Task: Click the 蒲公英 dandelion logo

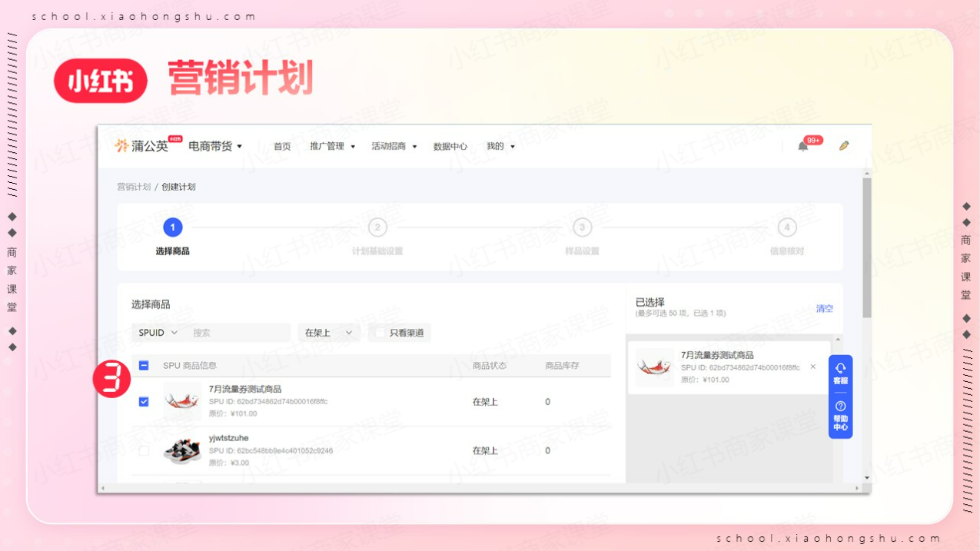Action: (x=141, y=146)
